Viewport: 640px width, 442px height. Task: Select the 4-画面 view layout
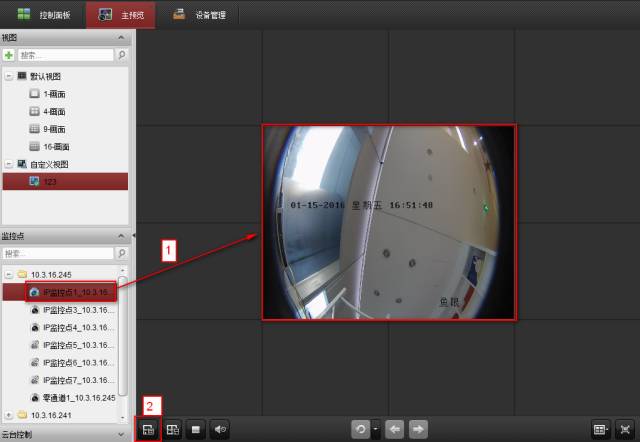pyautogui.click(x=54, y=110)
